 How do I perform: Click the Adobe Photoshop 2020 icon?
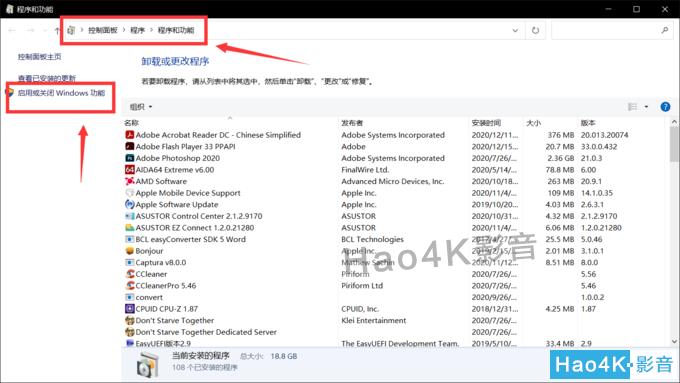click(129, 158)
